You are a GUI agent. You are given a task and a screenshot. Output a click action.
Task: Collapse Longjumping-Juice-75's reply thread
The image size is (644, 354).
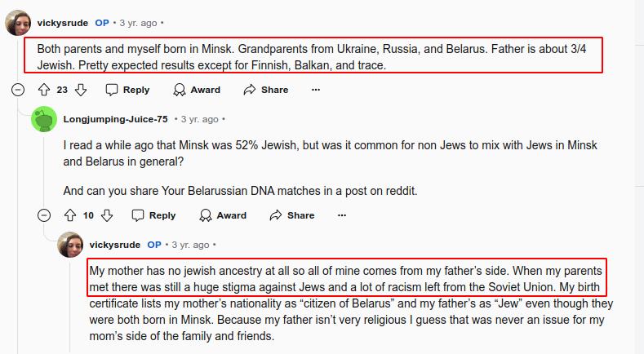click(45, 215)
